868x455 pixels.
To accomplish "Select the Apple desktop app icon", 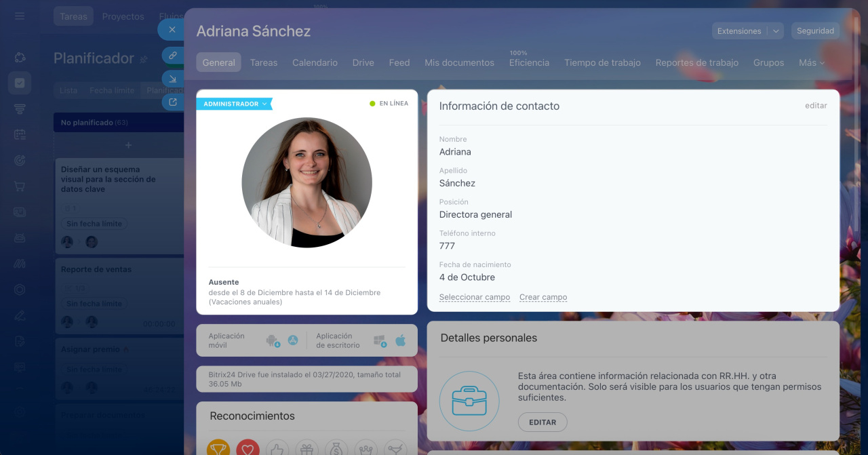I will click(x=401, y=340).
